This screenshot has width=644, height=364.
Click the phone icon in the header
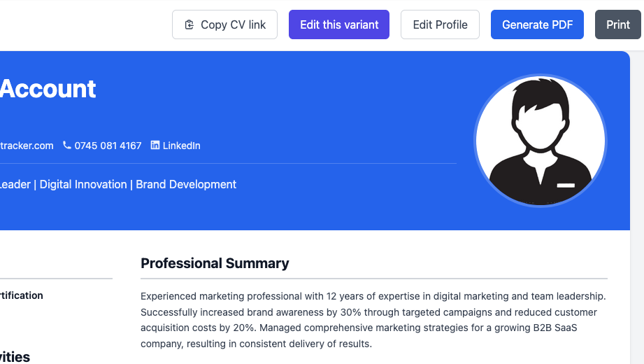pyautogui.click(x=67, y=146)
